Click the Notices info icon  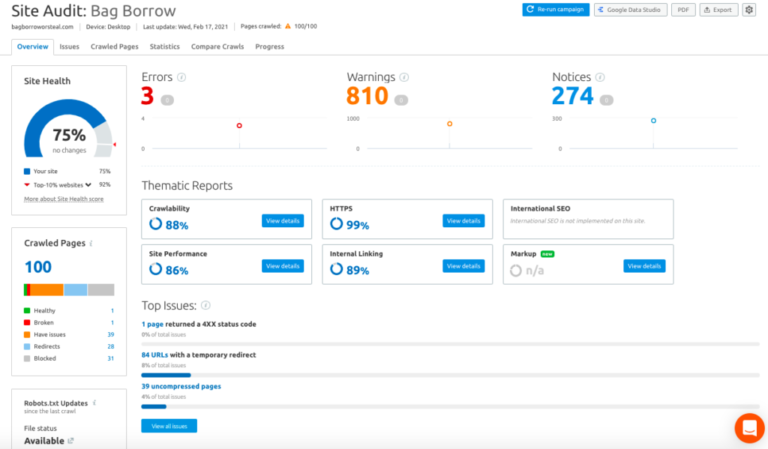pos(600,77)
